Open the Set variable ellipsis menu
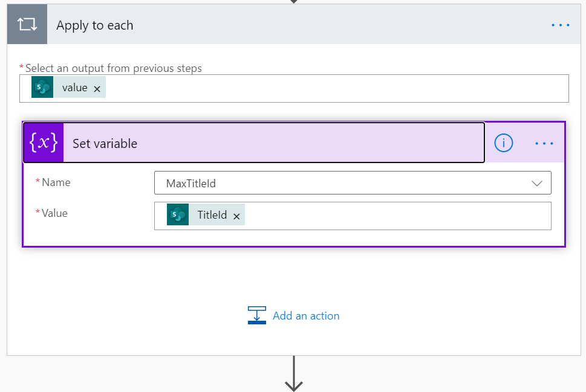586x392 pixels. [544, 143]
